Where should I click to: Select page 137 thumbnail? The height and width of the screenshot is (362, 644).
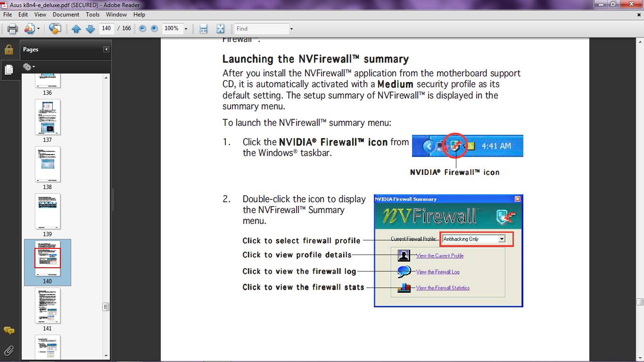[x=48, y=117]
